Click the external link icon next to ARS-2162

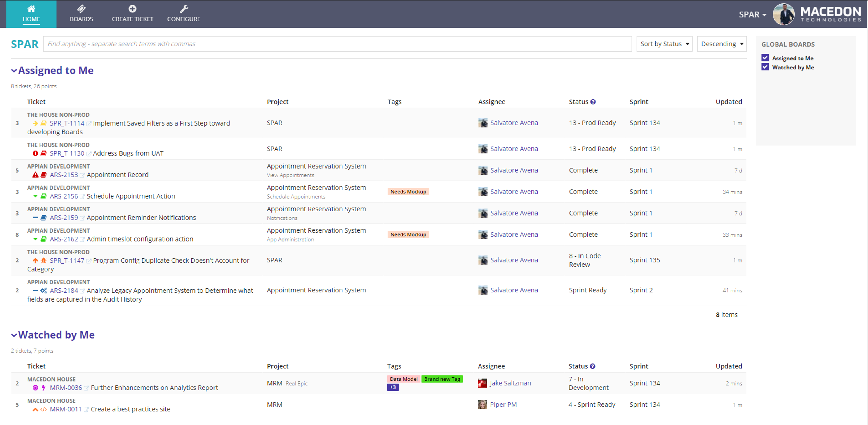82,240
